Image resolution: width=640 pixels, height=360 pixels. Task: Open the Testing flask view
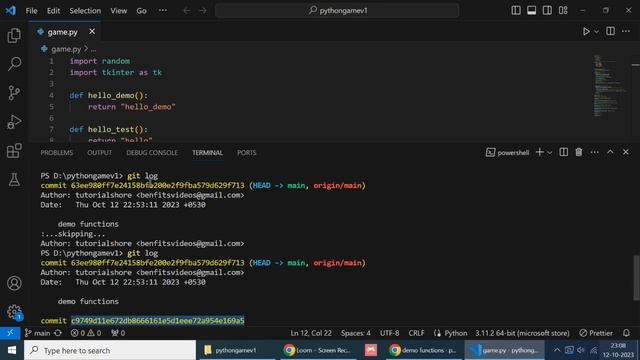point(14,180)
